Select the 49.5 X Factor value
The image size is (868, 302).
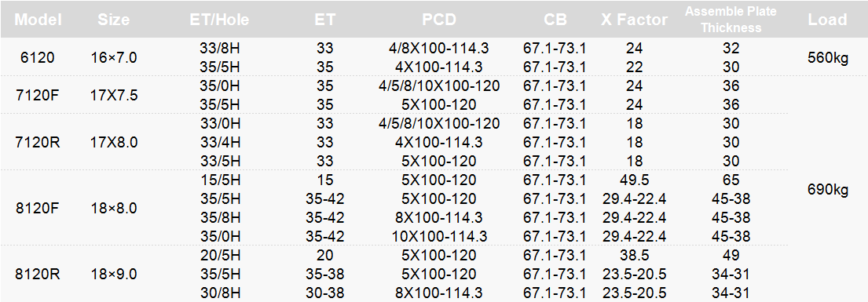tap(635, 180)
